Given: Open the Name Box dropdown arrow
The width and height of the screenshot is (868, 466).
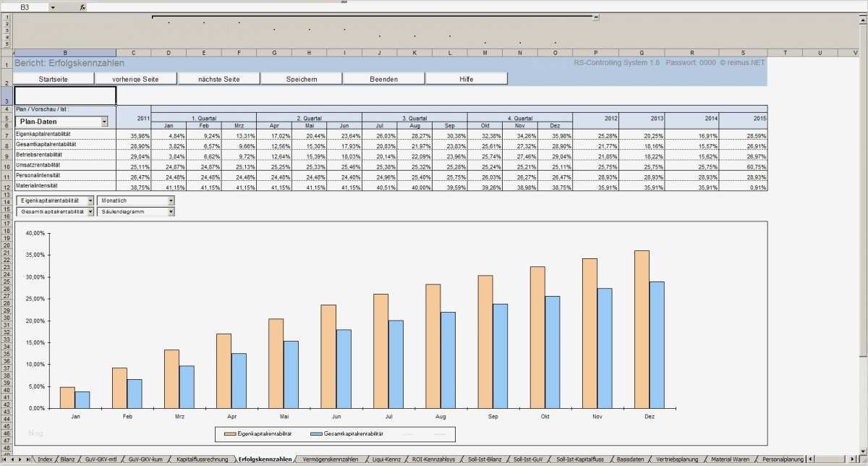Looking at the screenshot, I should (53, 7).
